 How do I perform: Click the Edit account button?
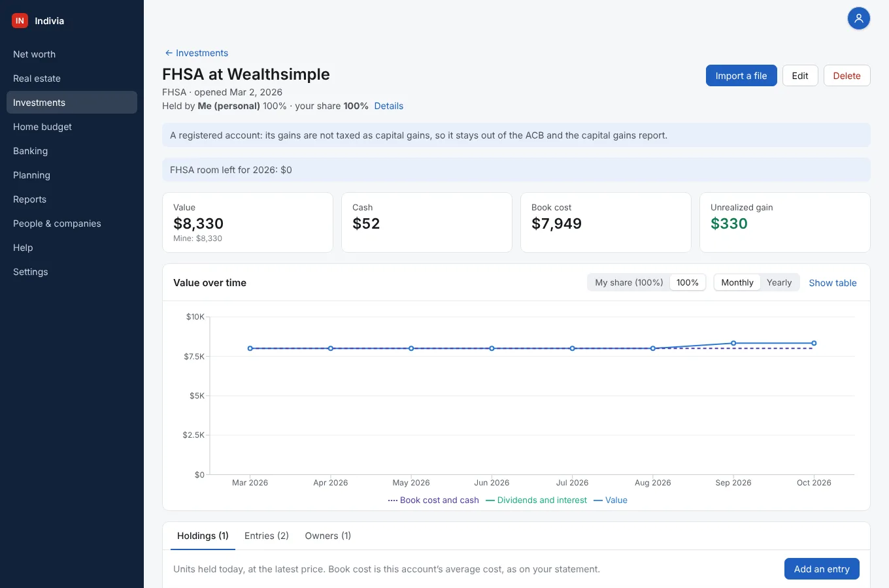coord(800,76)
